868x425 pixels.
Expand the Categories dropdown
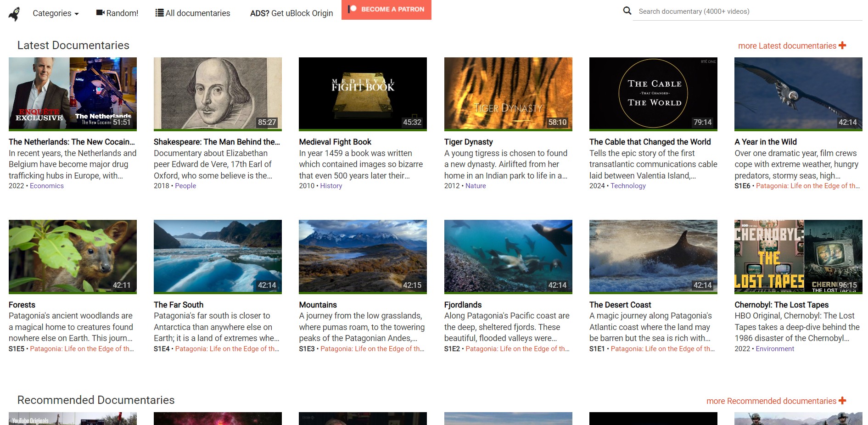[56, 13]
